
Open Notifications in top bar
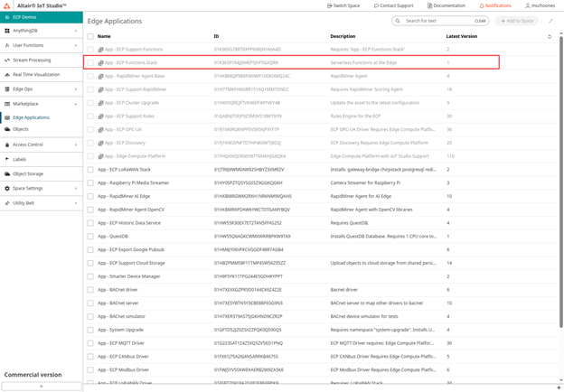pos(495,5)
